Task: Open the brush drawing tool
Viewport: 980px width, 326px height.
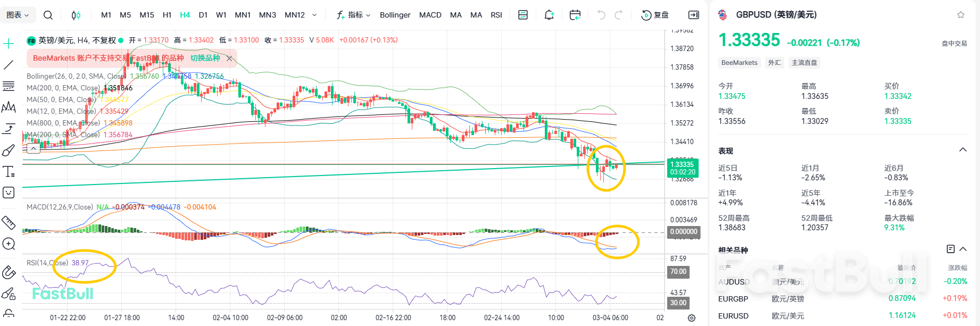Action: 9,151
